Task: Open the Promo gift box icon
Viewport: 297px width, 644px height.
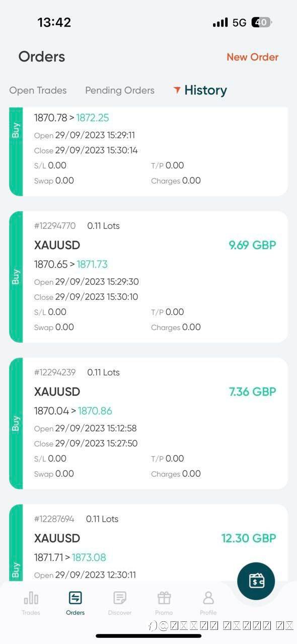Action: [164, 598]
